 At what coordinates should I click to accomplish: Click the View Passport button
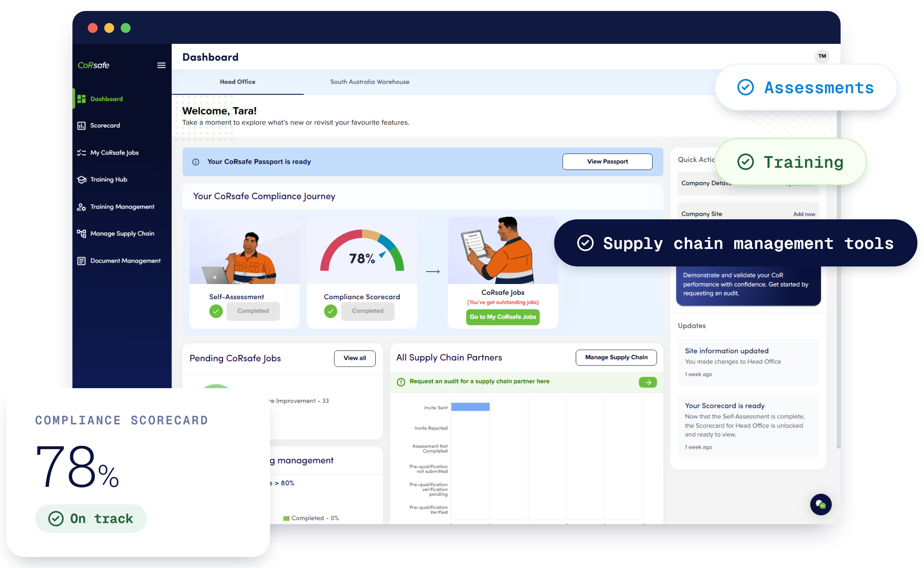coord(607,162)
